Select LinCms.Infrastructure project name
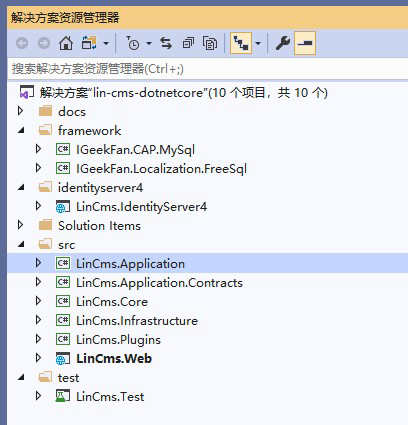This screenshot has width=408, height=425. 137,321
